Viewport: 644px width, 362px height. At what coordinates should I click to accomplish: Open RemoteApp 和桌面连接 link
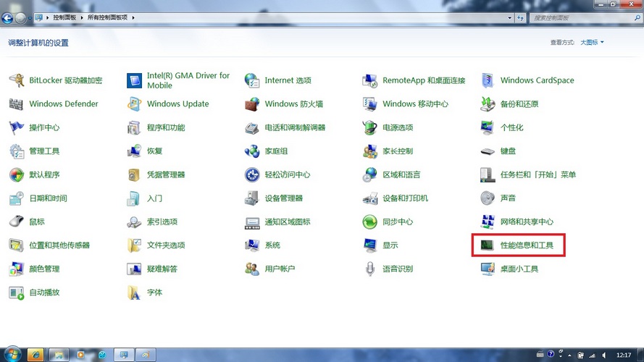[x=424, y=80]
